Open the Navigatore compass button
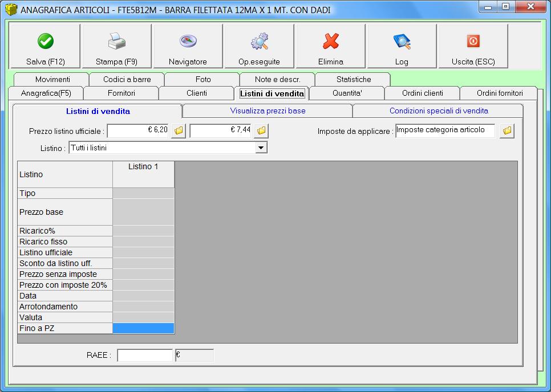 (188, 46)
